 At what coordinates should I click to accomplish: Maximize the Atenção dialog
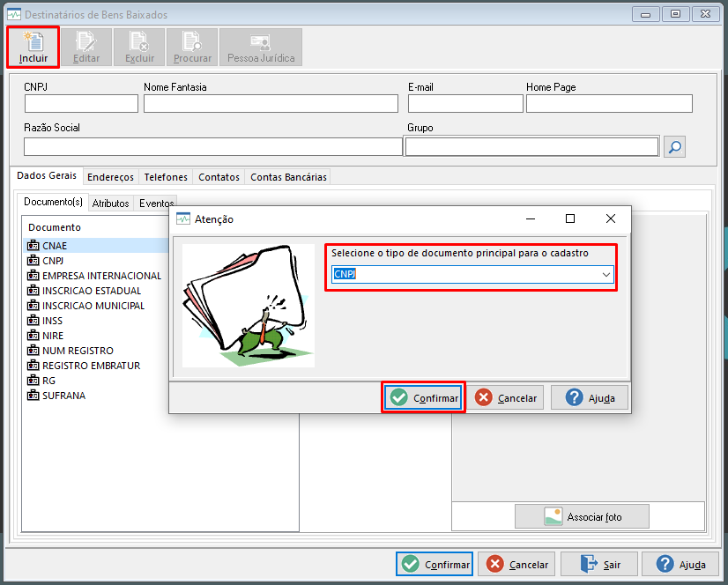[570, 218]
